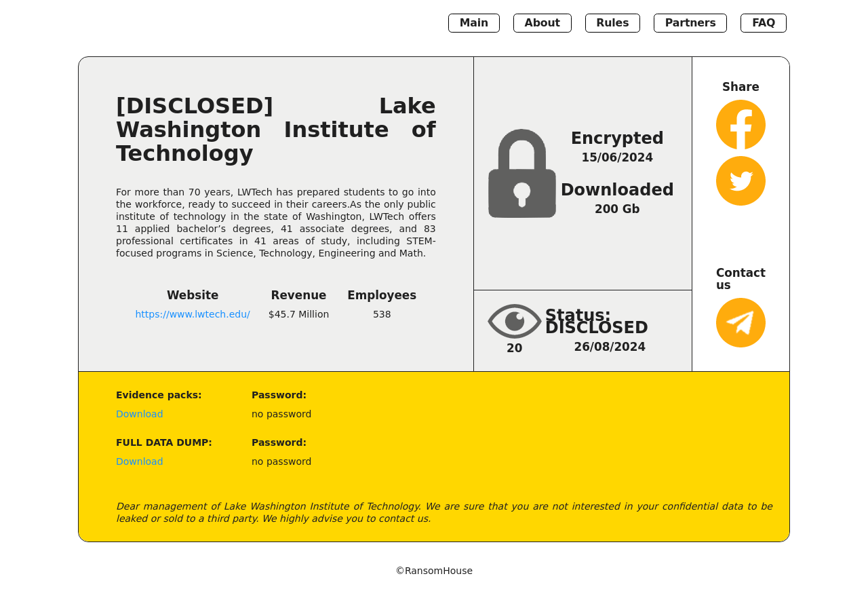Open the FAQ page
This screenshot has width=868, height=589.
(x=764, y=23)
